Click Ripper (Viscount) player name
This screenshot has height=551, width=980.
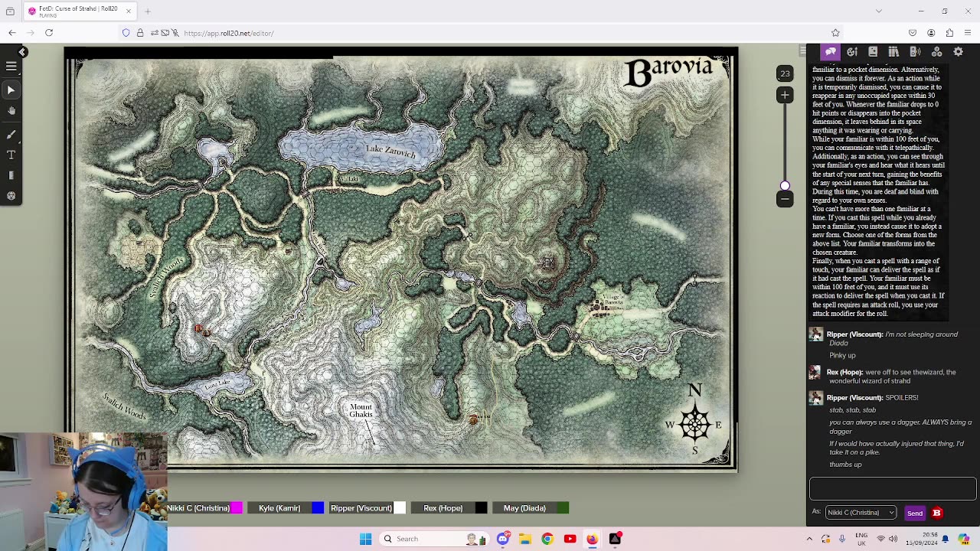pos(361,508)
